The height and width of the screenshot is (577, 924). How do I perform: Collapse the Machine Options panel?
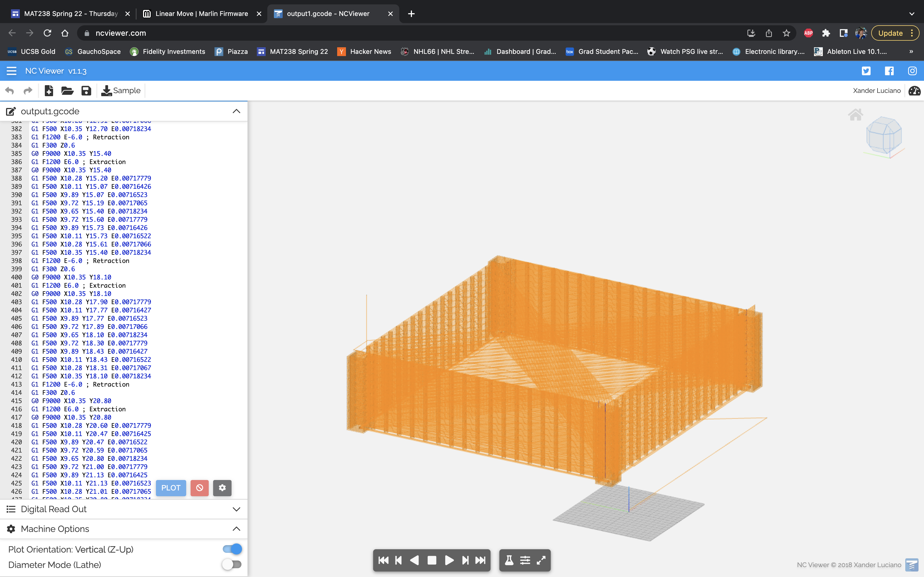pyautogui.click(x=236, y=529)
